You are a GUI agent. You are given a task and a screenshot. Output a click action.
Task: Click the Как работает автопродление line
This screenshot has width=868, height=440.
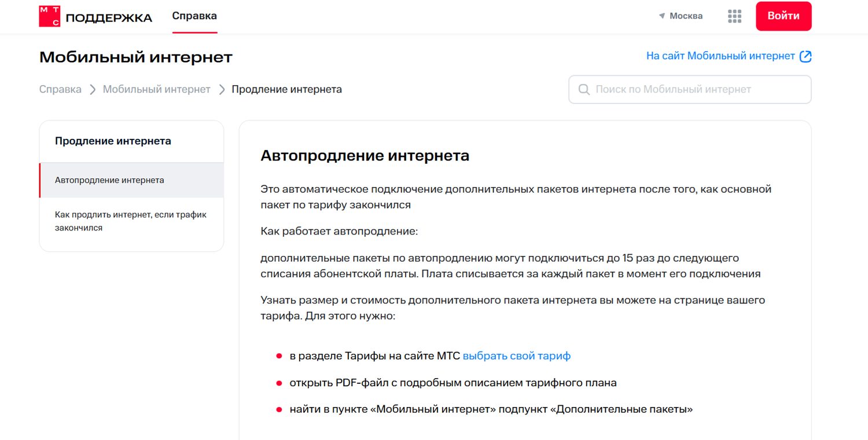click(339, 232)
